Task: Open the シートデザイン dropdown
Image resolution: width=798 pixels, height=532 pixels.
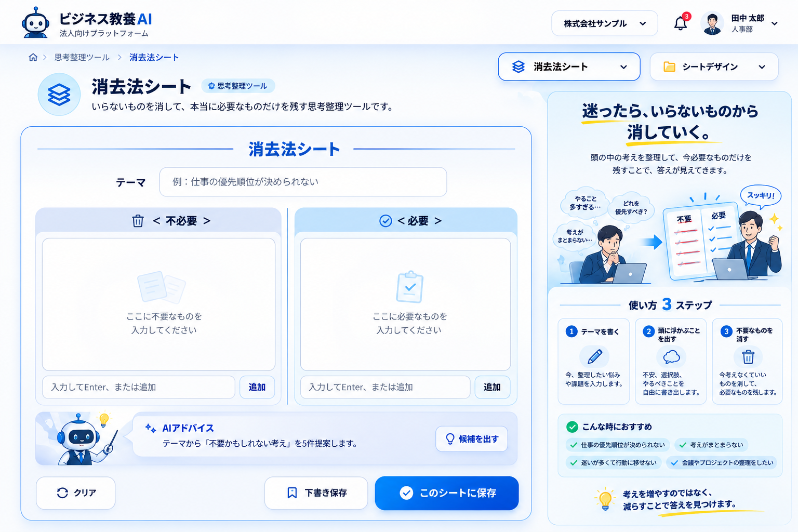Action: (x=714, y=66)
